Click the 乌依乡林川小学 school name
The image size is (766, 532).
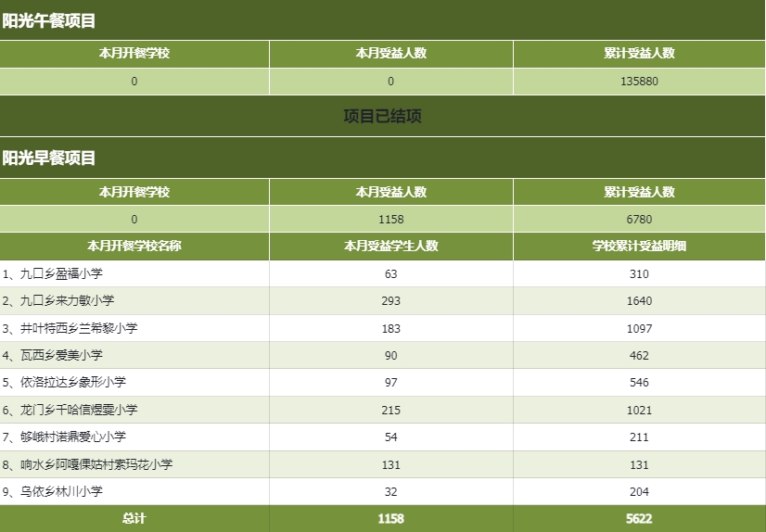[x=61, y=491]
